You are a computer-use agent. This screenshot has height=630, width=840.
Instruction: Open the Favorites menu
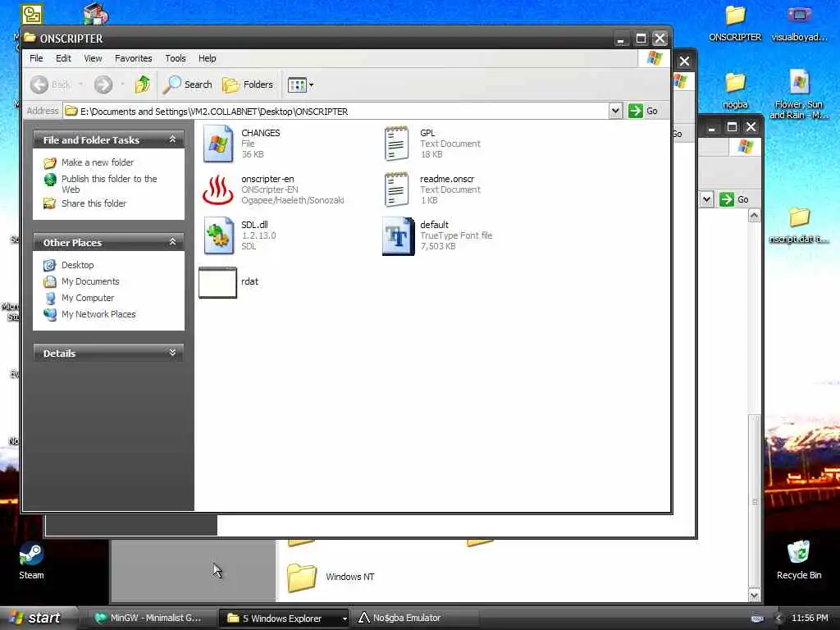tap(134, 58)
